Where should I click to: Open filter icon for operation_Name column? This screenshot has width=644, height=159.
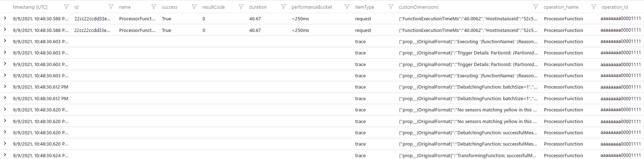pos(594,7)
